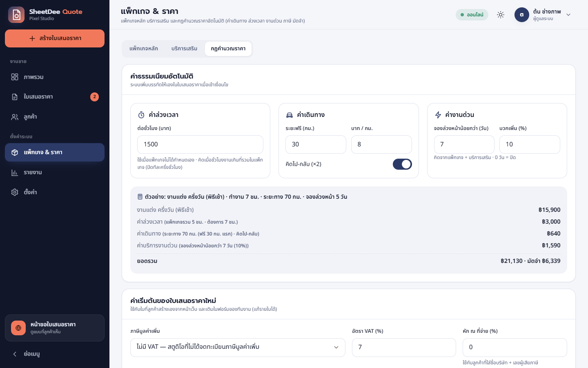Select แพ็กเกจ & ราคา in the sidebar
The height and width of the screenshot is (368, 588).
tap(55, 152)
